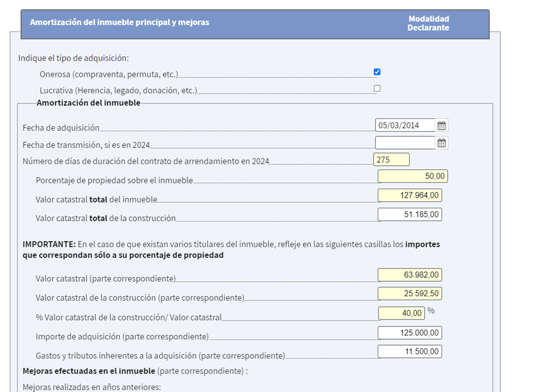Select construction catastral value field 25.592,50
The image size is (557, 392).
pos(410,293)
